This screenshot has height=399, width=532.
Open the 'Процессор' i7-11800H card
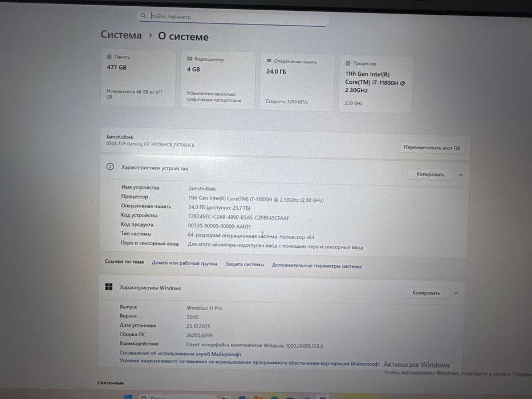point(376,84)
